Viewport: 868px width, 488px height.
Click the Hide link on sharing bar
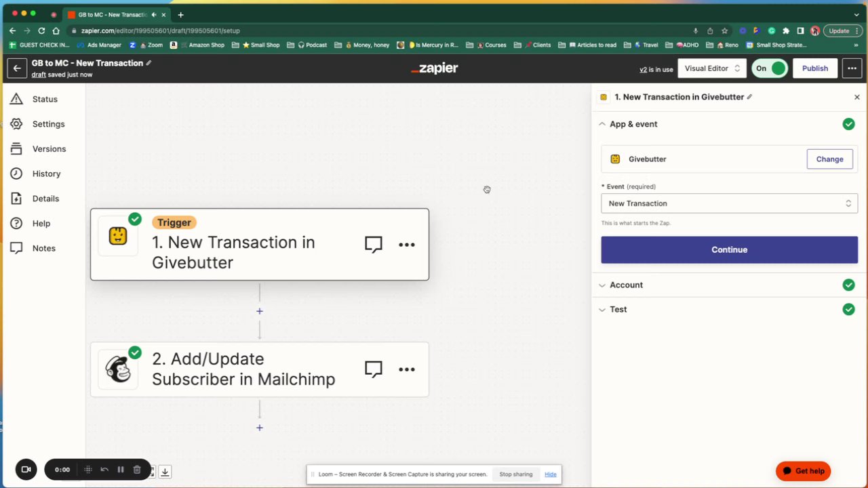point(550,474)
